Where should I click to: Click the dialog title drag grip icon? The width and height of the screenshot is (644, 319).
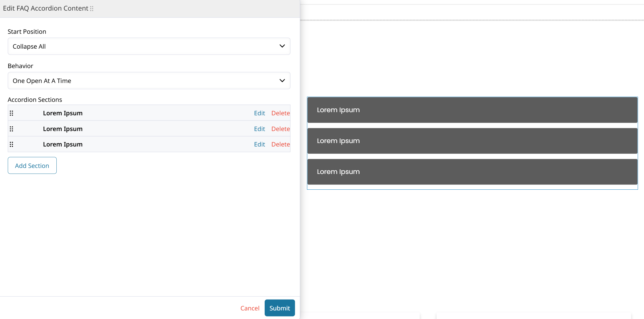[x=92, y=9]
